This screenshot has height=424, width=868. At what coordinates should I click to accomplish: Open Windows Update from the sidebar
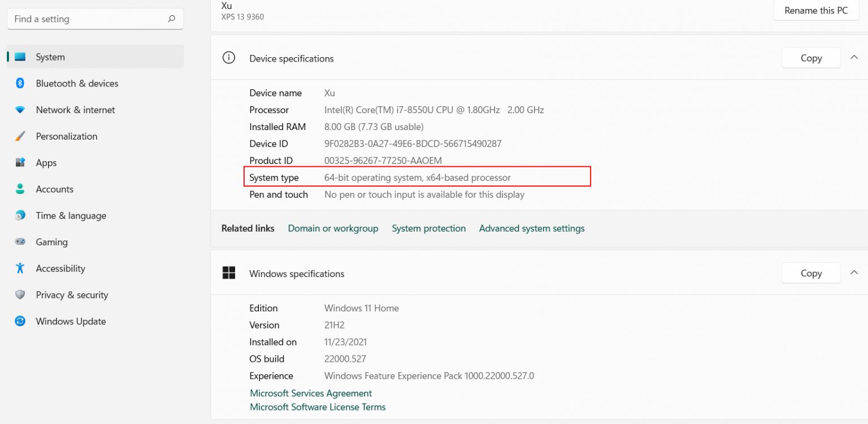(71, 322)
